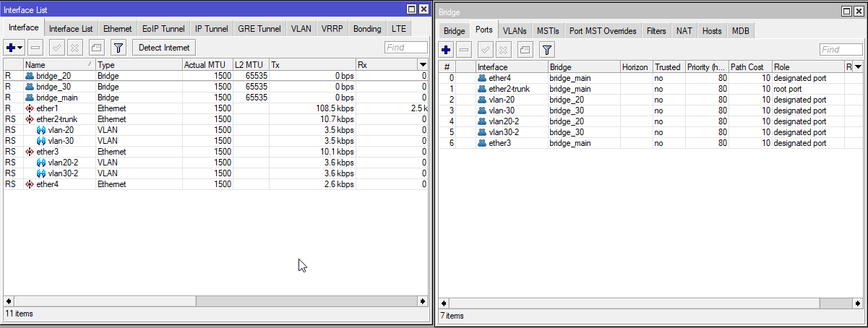Select the vlan20-2 icon in Interface List

coord(41,163)
